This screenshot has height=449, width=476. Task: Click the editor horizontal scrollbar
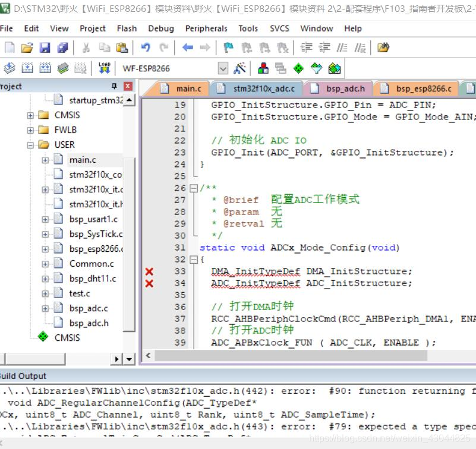(291, 355)
